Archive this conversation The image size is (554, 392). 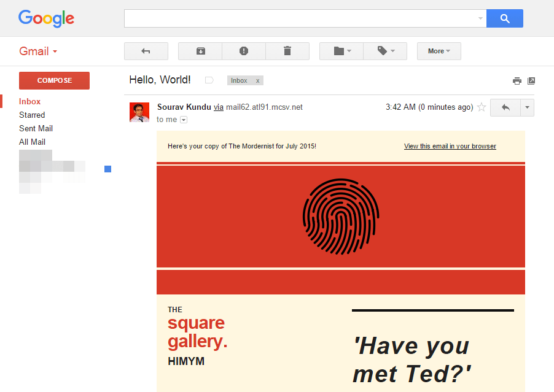coord(200,51)
